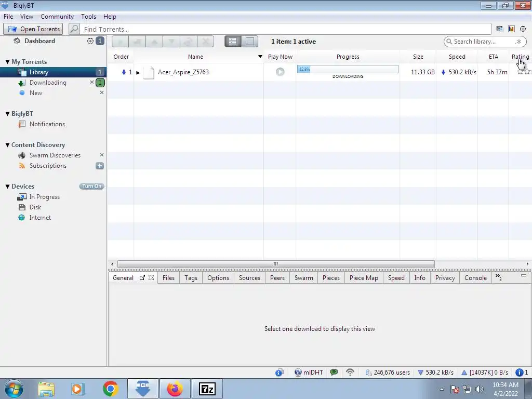Click the start torrent toolbar icon
This screenshot has height=399, width=532.
click(x=121, y=42)
